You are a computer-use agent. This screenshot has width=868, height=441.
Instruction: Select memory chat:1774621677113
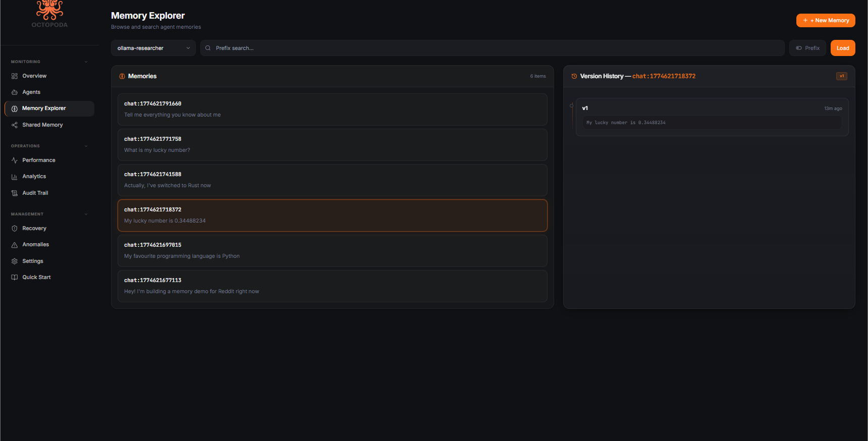333,286
